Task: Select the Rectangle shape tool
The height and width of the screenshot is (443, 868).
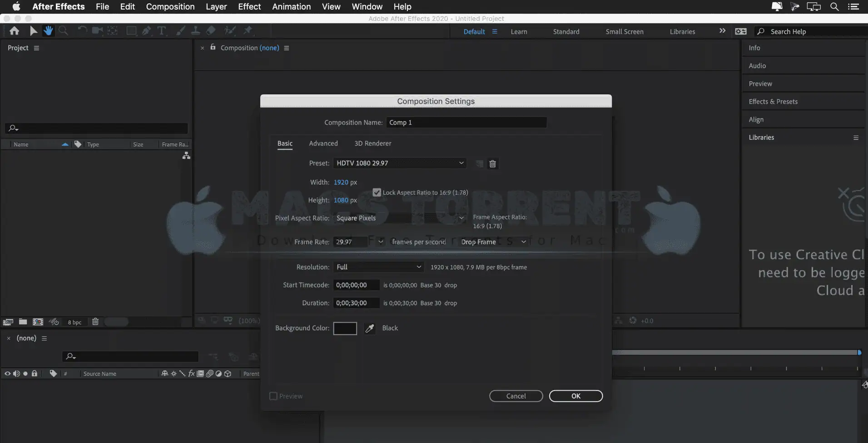Action: [131, 30]
